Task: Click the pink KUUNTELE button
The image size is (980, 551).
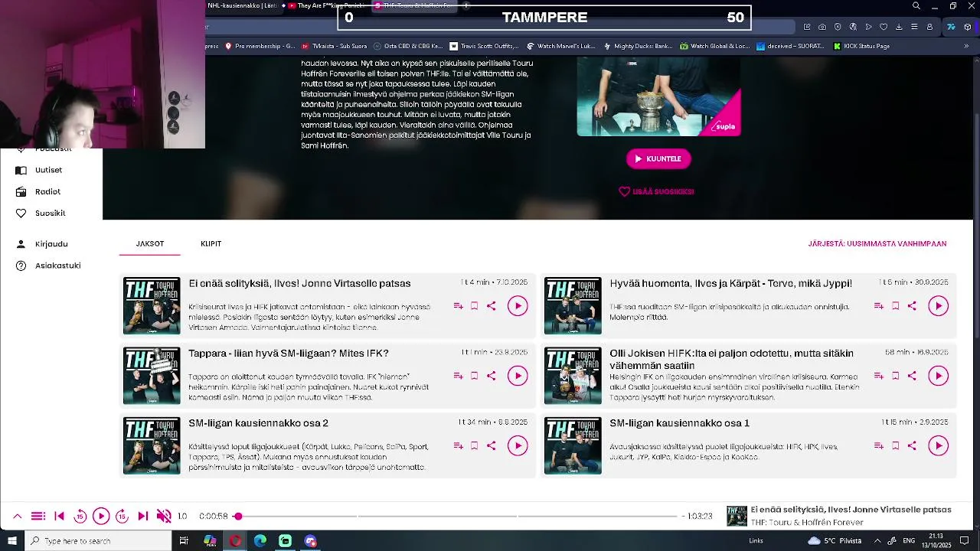Action: [x=658, y=159]
